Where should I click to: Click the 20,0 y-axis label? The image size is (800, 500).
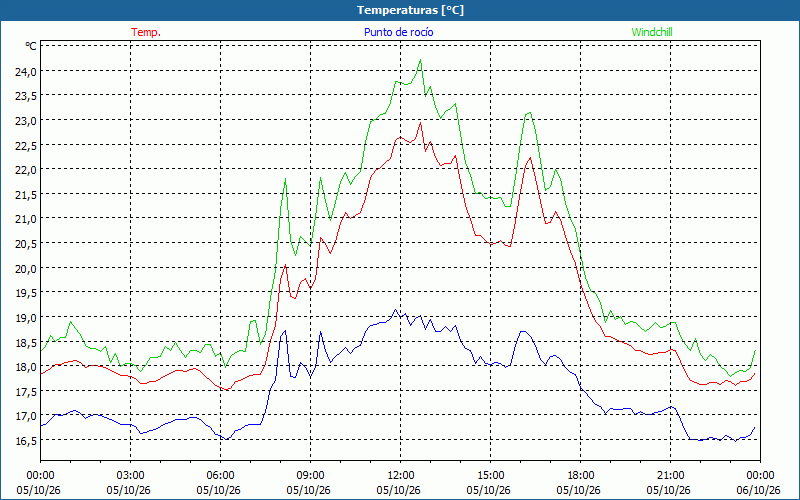[26, 268]
